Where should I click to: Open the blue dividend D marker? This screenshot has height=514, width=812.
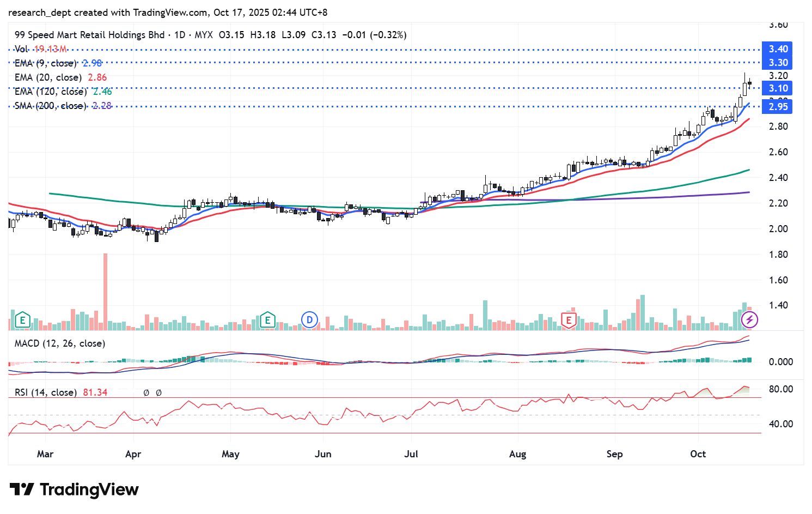[x=309, y=320]
